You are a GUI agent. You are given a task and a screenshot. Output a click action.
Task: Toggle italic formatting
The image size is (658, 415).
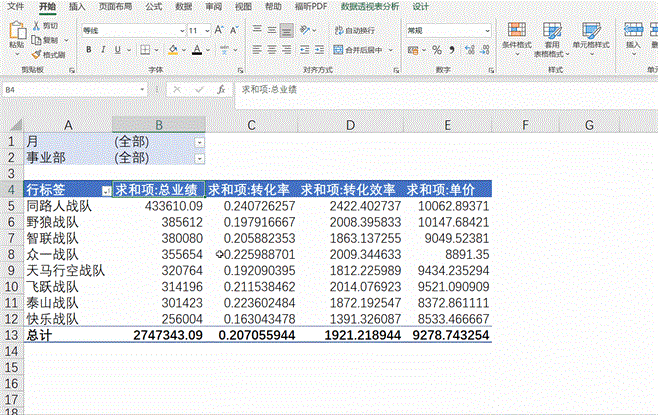tap(101, 49)
